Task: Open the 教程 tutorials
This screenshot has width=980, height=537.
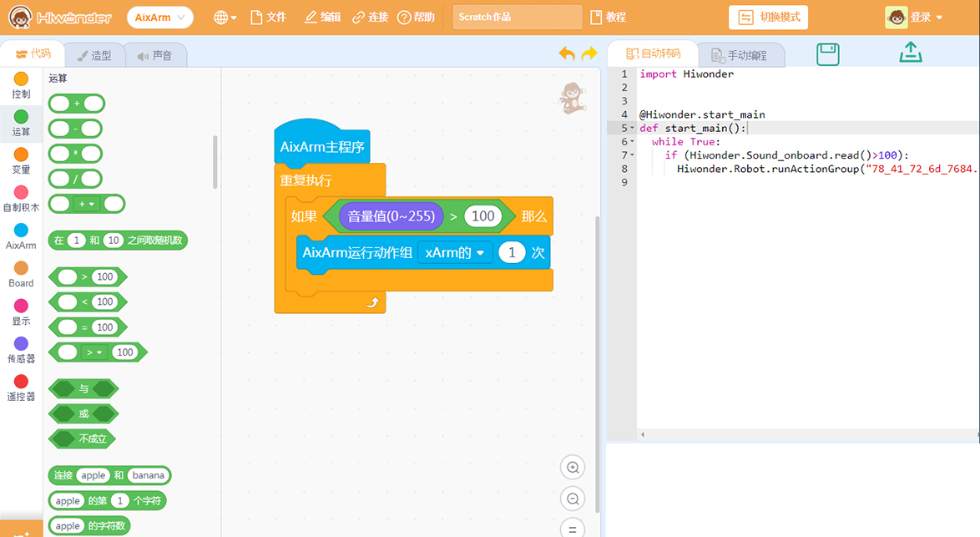Action: click(x=609, y=18)
